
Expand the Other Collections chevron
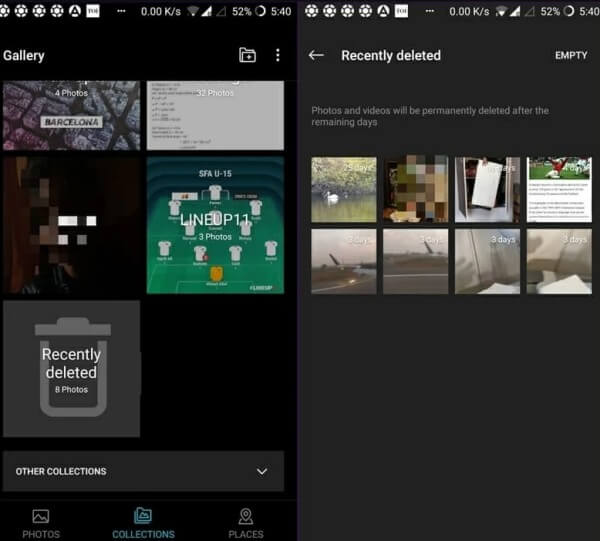pyautogui.click(x=262, y=471)
